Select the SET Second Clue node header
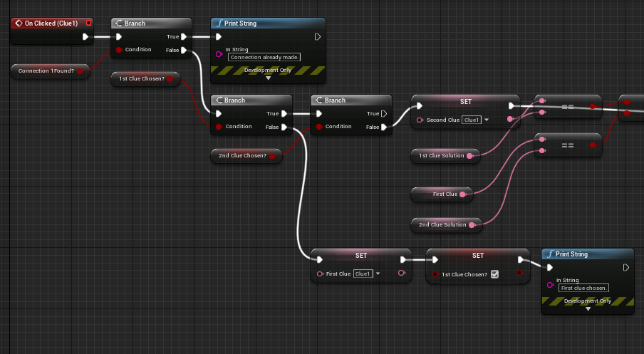644x354 pixels. click(466, 102)
